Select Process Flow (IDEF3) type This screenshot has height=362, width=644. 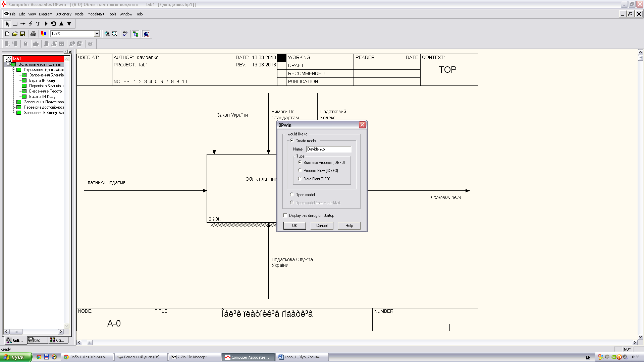click(x=300, y=170)
